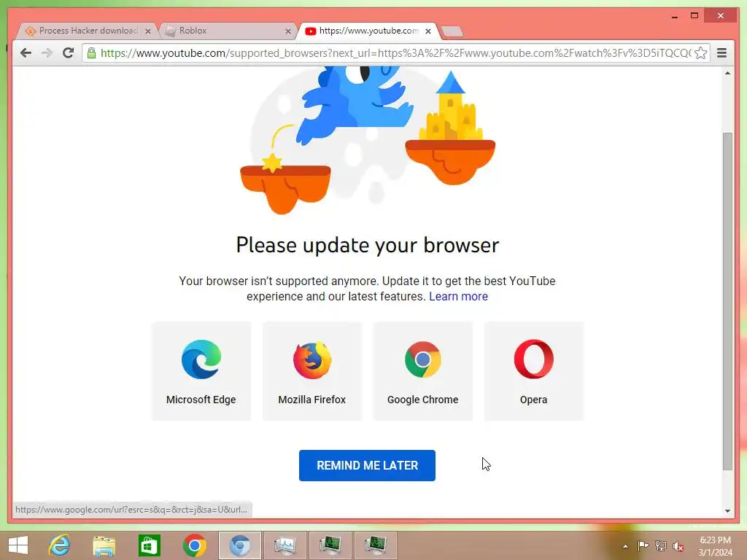Show hidden system tray icons

pyautogui.click(x=625, y=546)
